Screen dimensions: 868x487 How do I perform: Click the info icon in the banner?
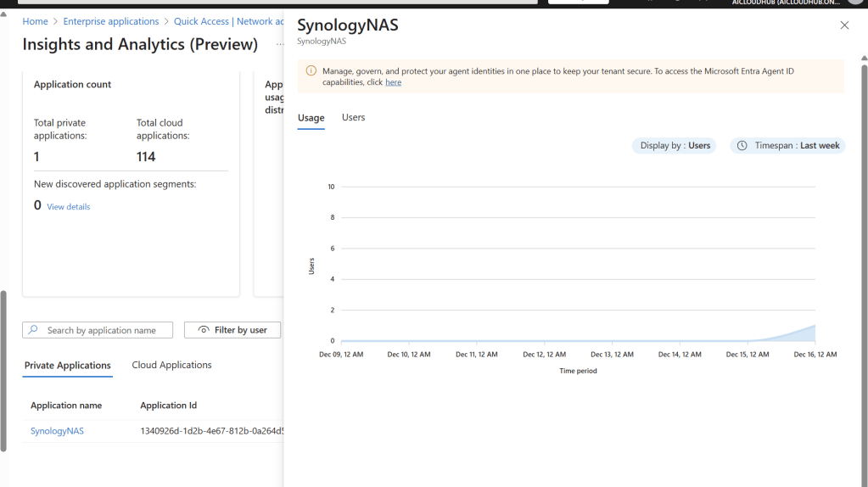coord(311,71)
